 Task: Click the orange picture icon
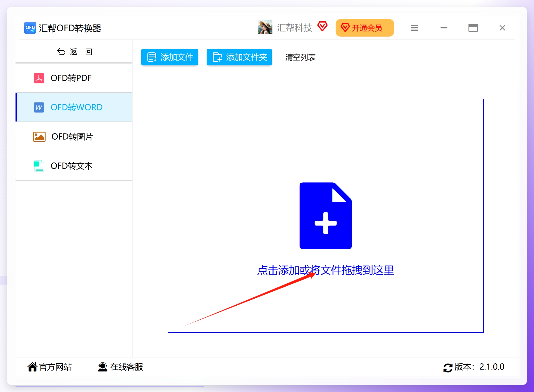39,137
